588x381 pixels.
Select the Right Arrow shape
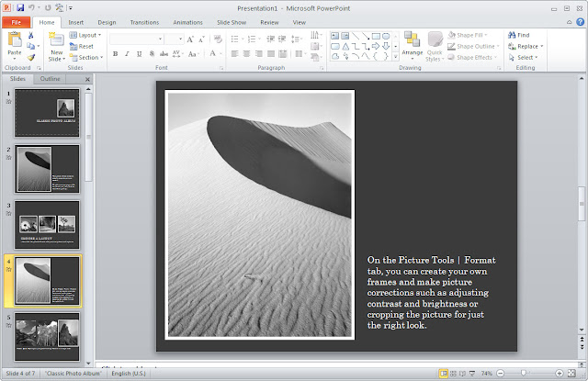(x=376, y=47)
